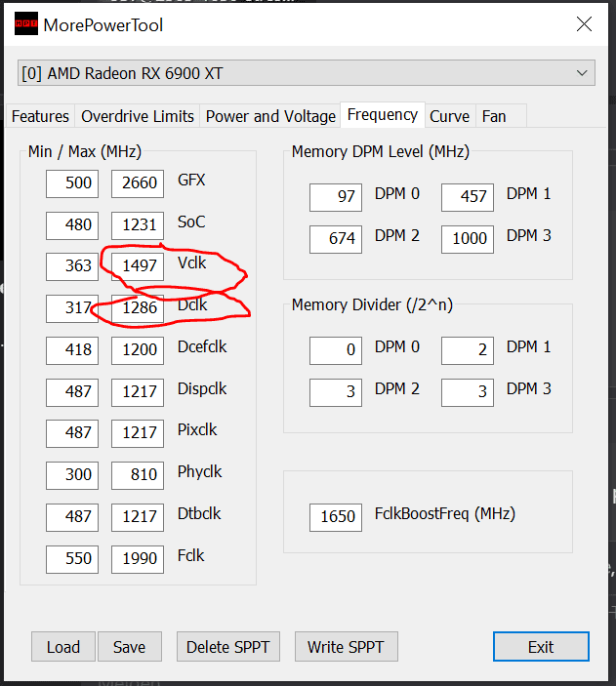Click the Dclk maximum field showing 1286
This screenshot has width=616, height=686.
(x=138, y=309)
